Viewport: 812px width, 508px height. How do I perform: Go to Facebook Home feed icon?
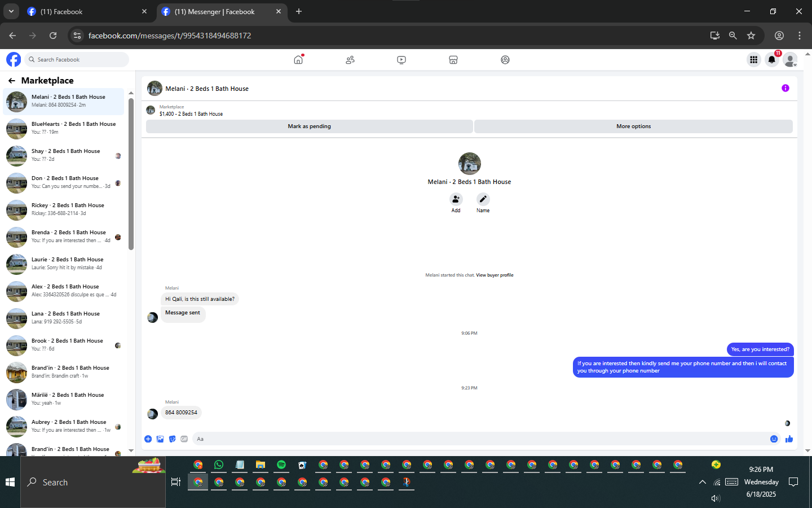298,59
